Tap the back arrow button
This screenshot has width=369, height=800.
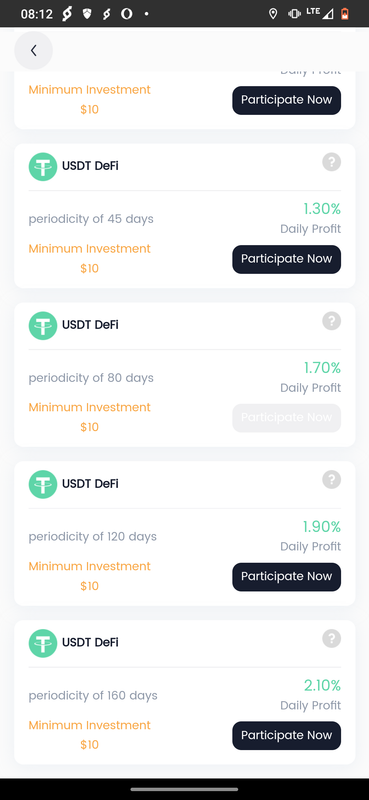(x=33, y=51)
